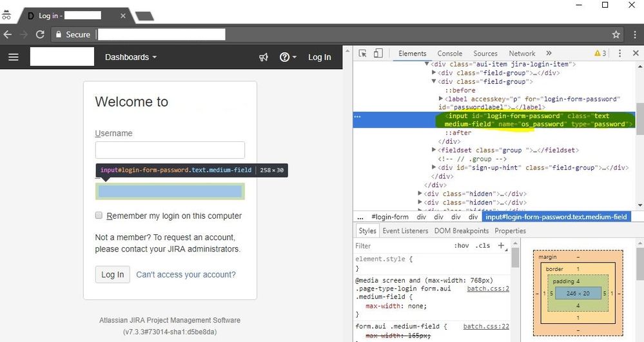The image size is (644, 342).
Task: Open a new tab button
Action: [144, 16]
